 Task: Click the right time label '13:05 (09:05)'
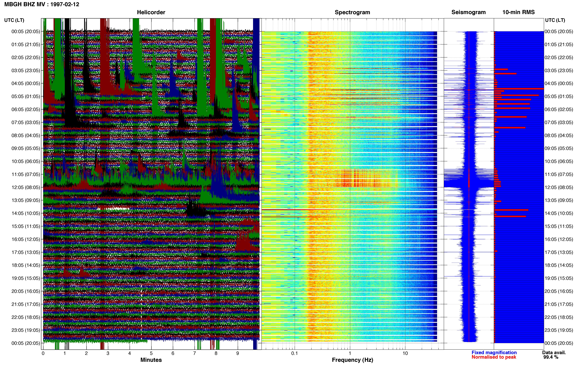pos(559,200)
